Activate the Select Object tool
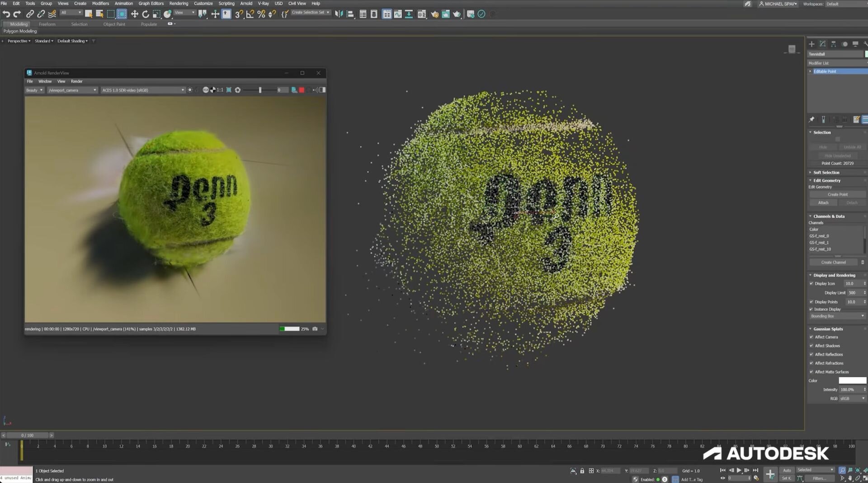Viewport: 868px width, 483px height. (x=89, y=14)
